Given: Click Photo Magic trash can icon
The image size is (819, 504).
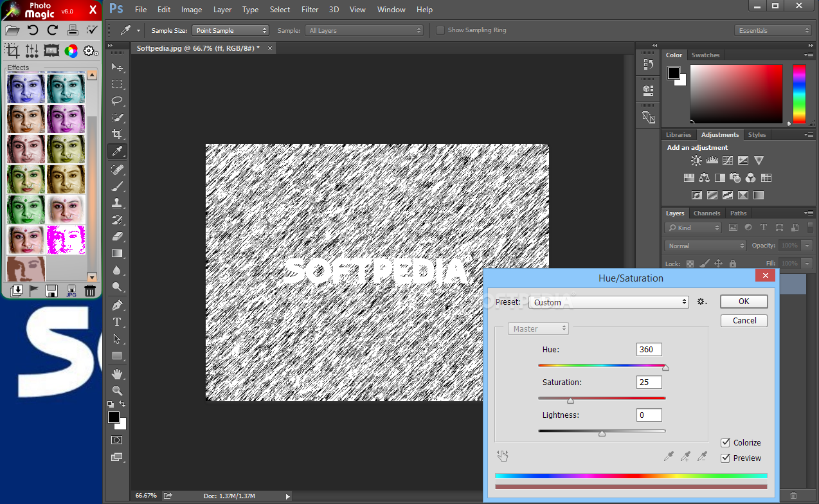Looking at the screenshot, I should [90, 291].
